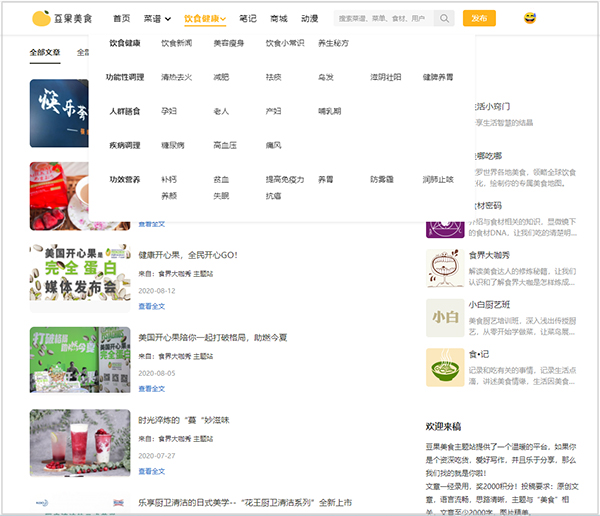Select 饮食新闻 from the submenu
600x516 pixels.
click(x=177, y=44)
